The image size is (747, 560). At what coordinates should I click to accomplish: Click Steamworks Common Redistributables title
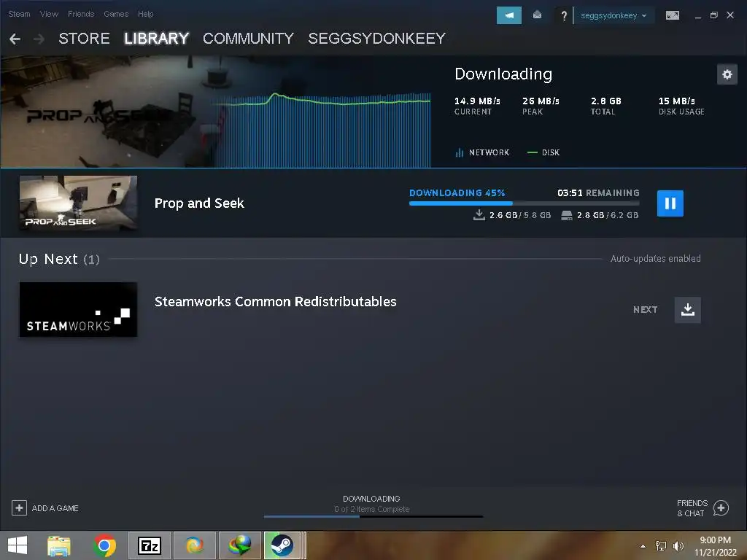275,301
